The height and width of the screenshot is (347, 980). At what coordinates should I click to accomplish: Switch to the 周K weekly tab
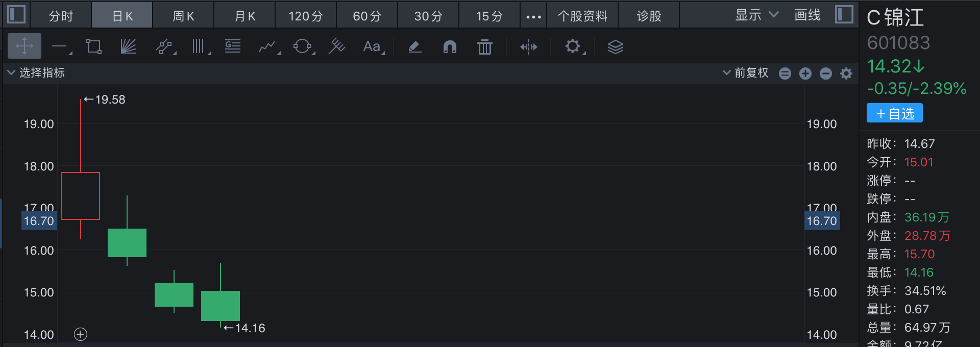tap(183, 16)
